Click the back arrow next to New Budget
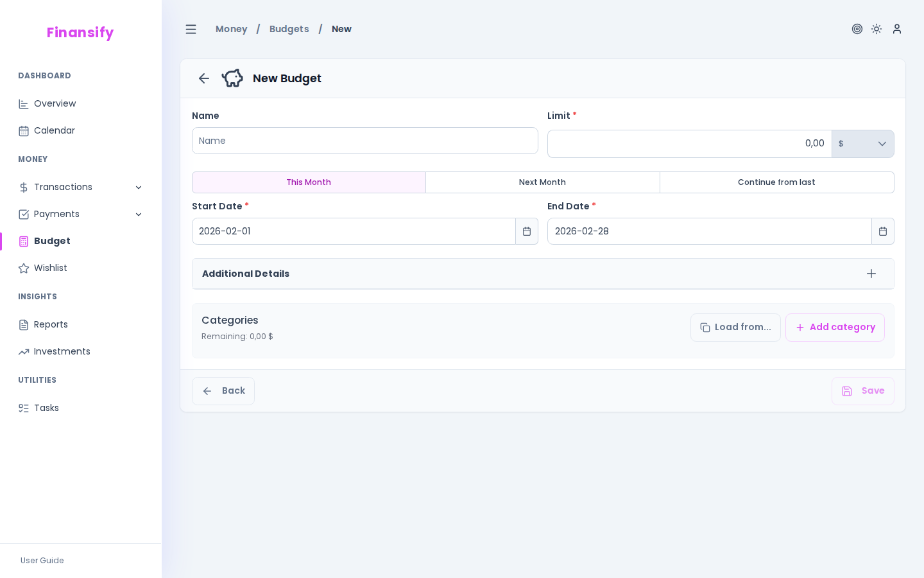924x578 pixels. [x=203, y=78]
